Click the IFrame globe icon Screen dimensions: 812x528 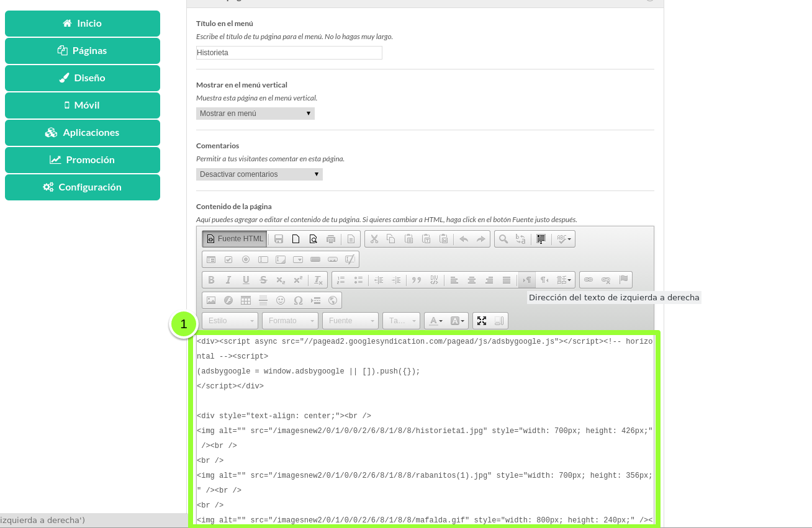click(333, 300)
